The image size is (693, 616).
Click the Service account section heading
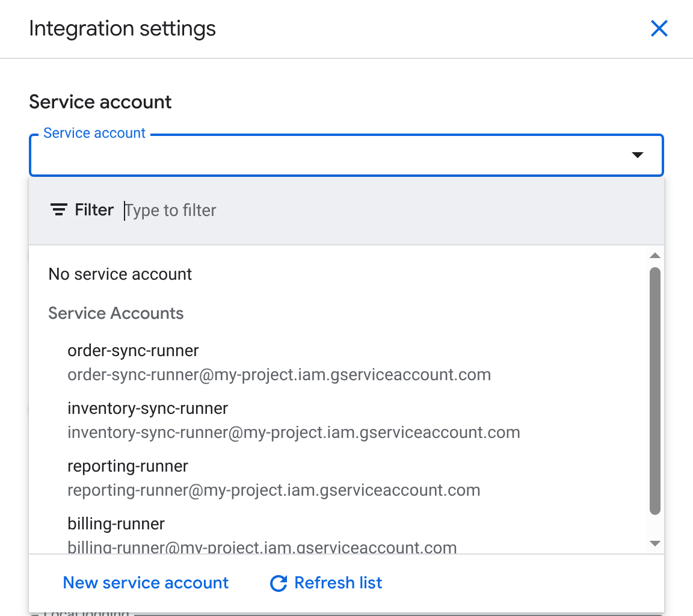100,102
